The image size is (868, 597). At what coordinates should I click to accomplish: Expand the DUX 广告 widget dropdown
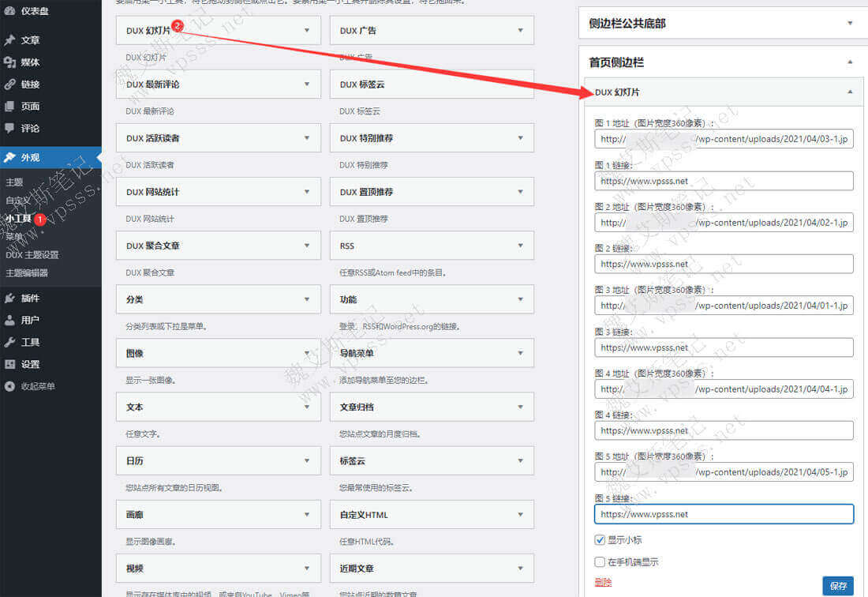[x=520, y=31]
